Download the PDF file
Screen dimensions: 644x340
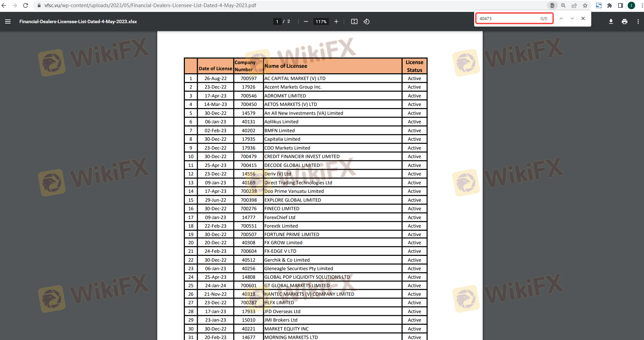click(611, 21)
